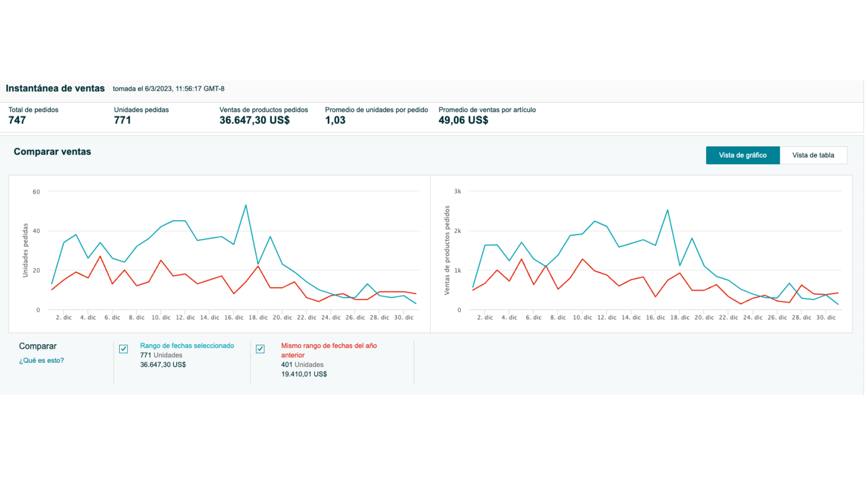Disable "Mismo rango de fechas del año anterior"
This screenshot has width=868, height=488.
260,349
